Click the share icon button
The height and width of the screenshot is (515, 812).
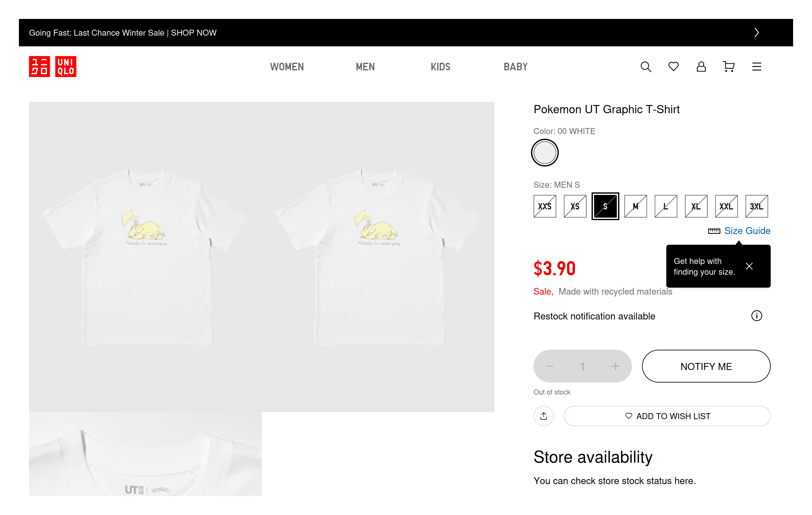543,416
